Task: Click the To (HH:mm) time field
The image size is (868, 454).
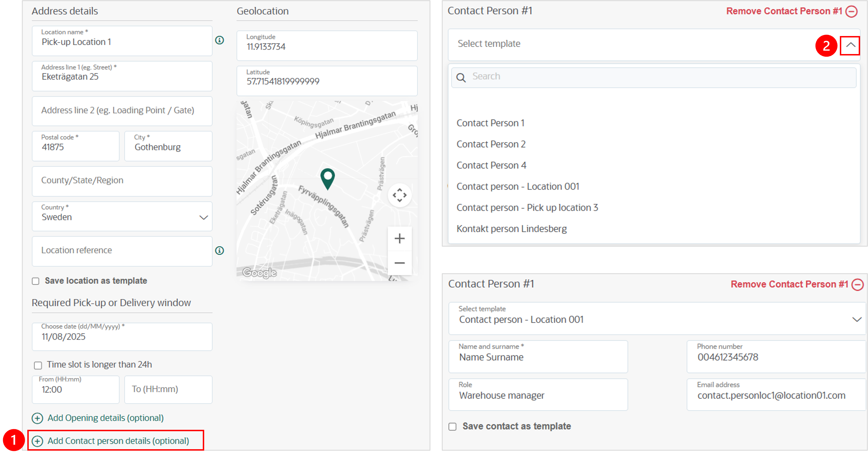Action: tap(168, 390)
